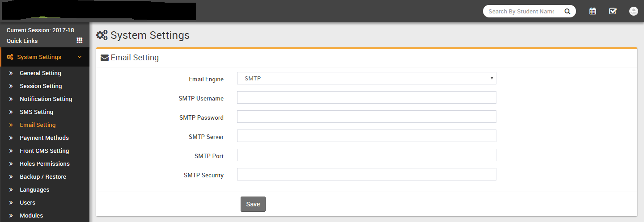Open Roles Permissions page

pos(45,164)
